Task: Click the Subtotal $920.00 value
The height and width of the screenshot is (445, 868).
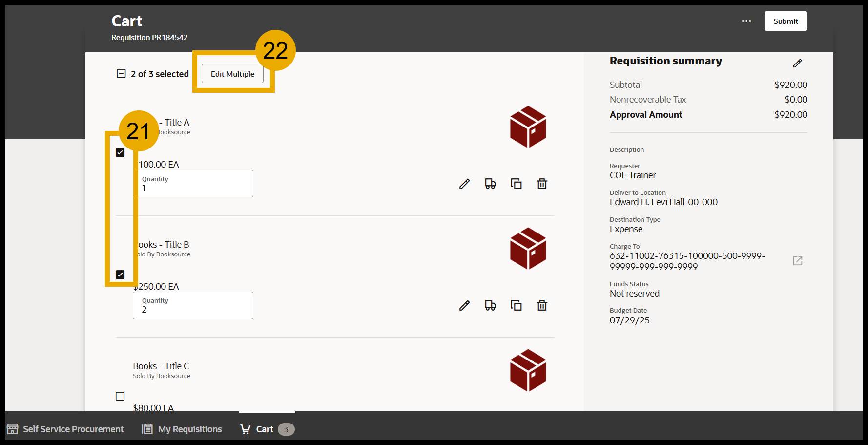Action: pos(791,85)
